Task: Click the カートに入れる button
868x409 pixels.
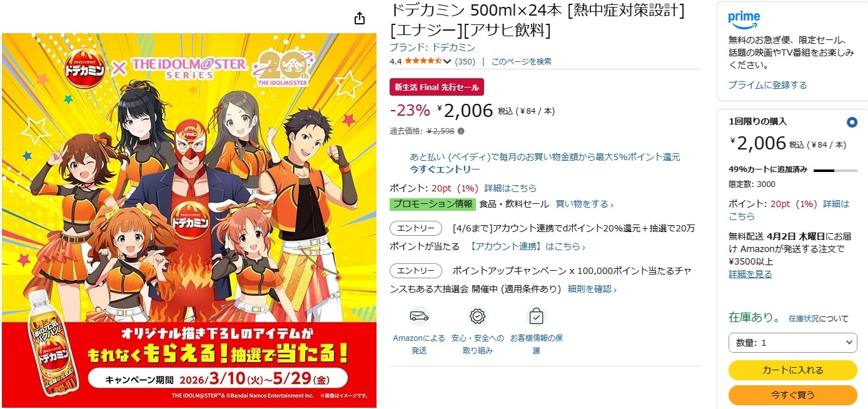Action: tap(792, 370)
